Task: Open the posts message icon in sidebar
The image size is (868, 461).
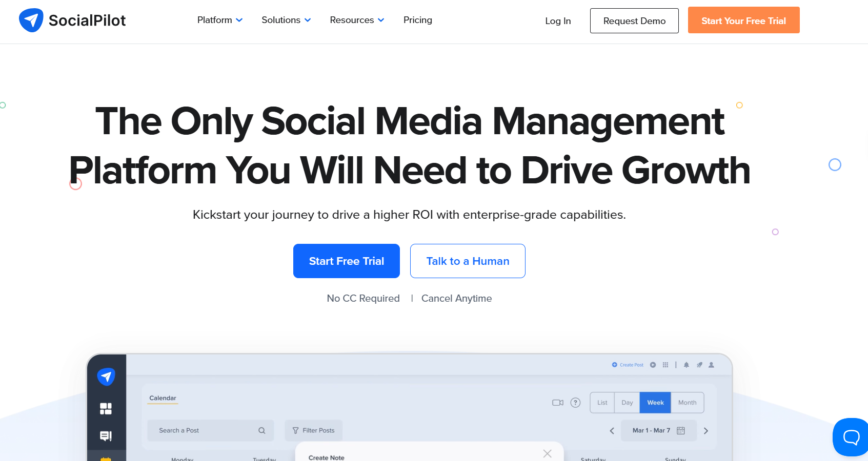Action: pos(106,436)
